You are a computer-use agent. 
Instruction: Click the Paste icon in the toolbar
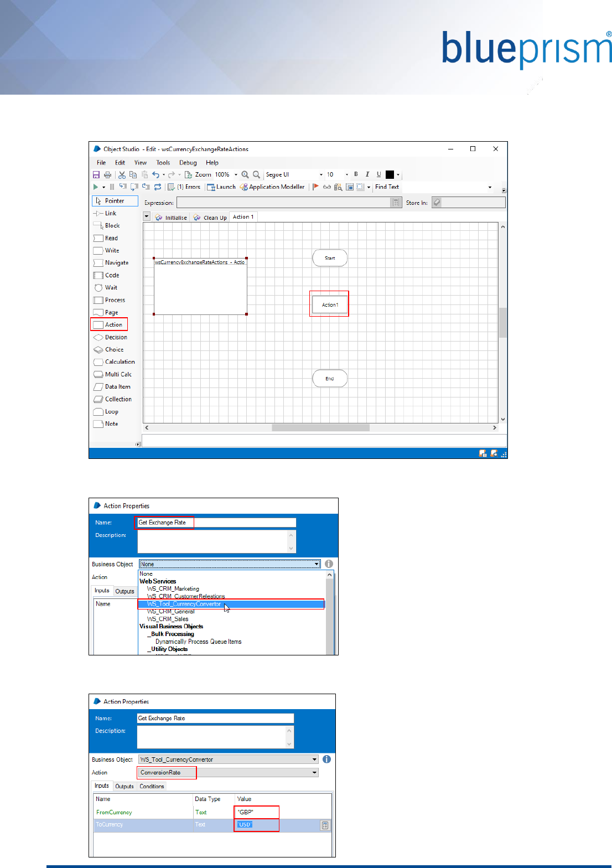(x=144, y=175)
